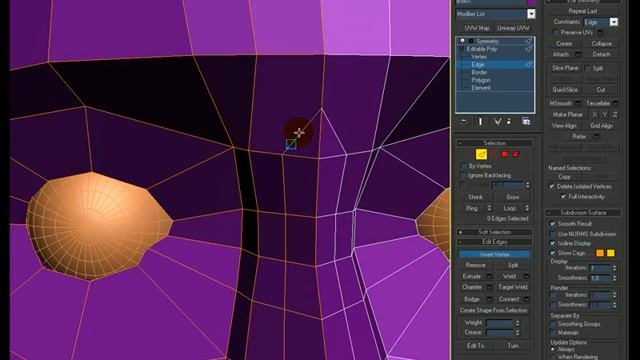The image size is (640, 360).
Task: Open Attach list box icon
Action: pyautogui.click(x=578, y=54)
